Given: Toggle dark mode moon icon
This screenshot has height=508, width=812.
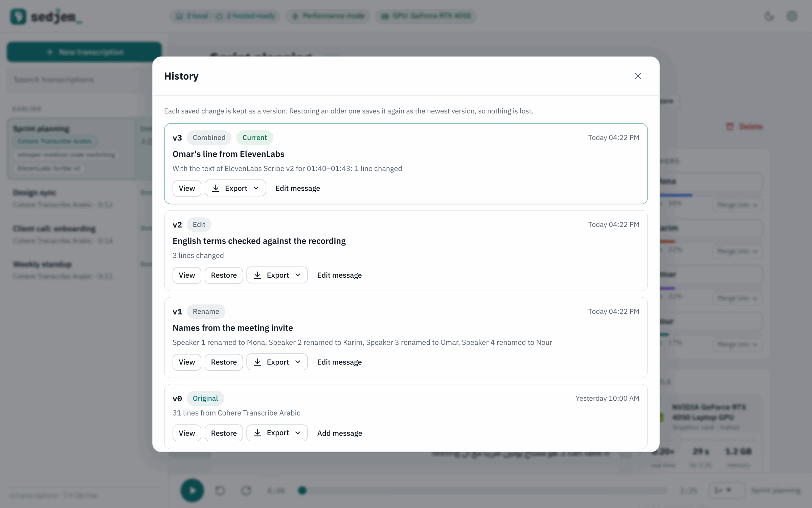Looking at the screenshot, I should (x=769, y=16).
